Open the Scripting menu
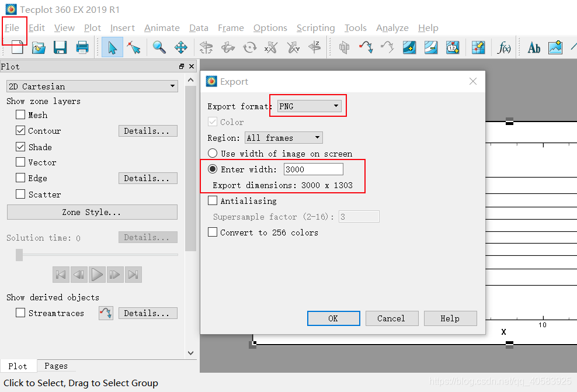This screenshot has height=392, width=577. coord(316,28)
